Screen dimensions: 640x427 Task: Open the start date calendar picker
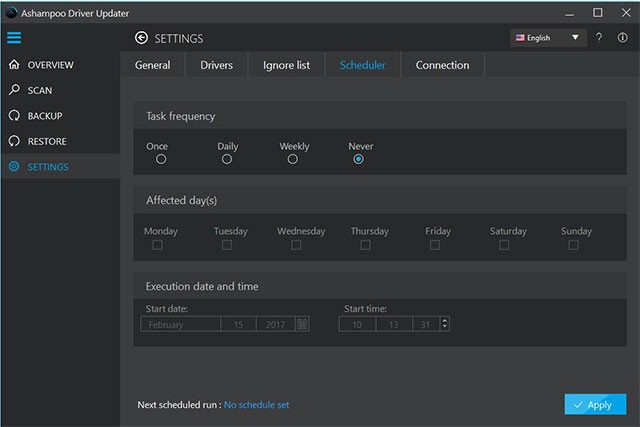(302, 324)
